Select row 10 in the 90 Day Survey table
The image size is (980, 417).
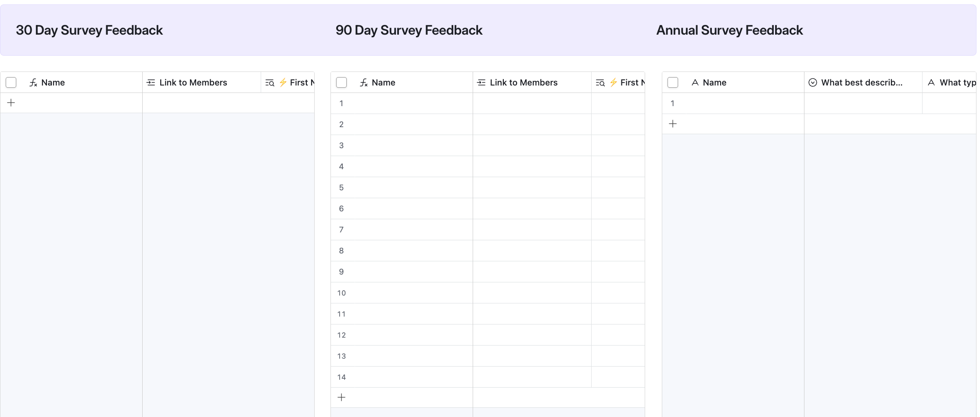pos(341,293)
